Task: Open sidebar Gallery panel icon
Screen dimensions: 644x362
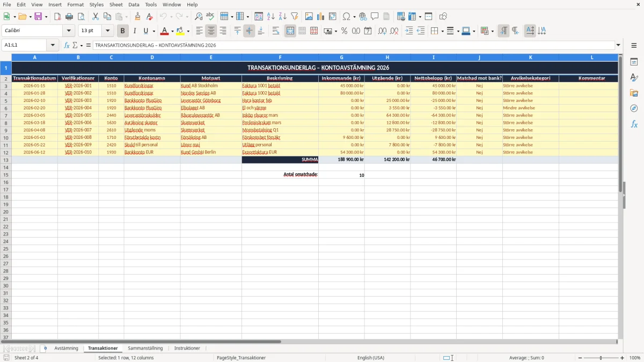Action: coord(634,93)
